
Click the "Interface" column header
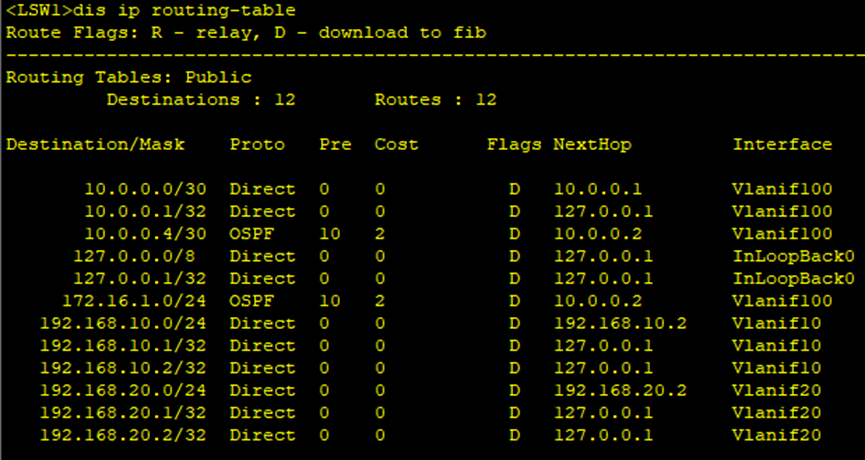pyautogui.click(x=782, y=145)
